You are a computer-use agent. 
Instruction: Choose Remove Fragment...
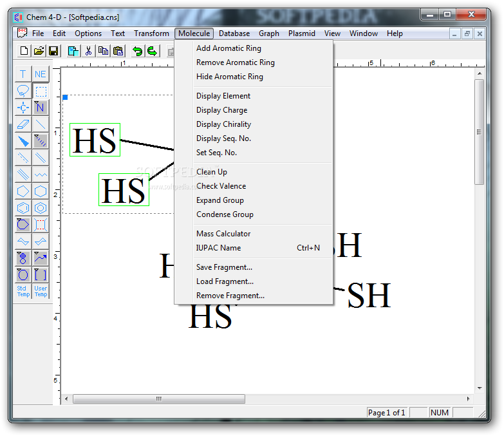pos(254,295)
